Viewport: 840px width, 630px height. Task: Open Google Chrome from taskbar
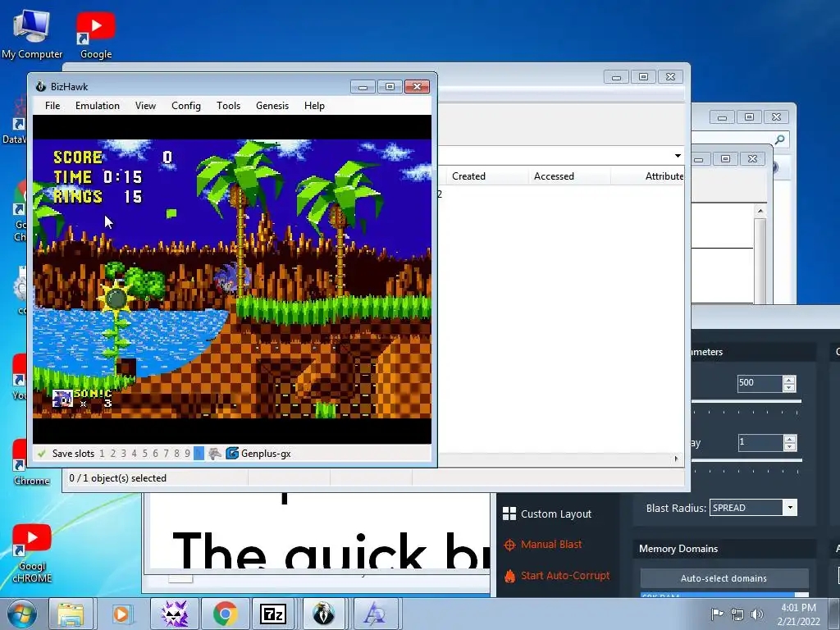[225, 614]
